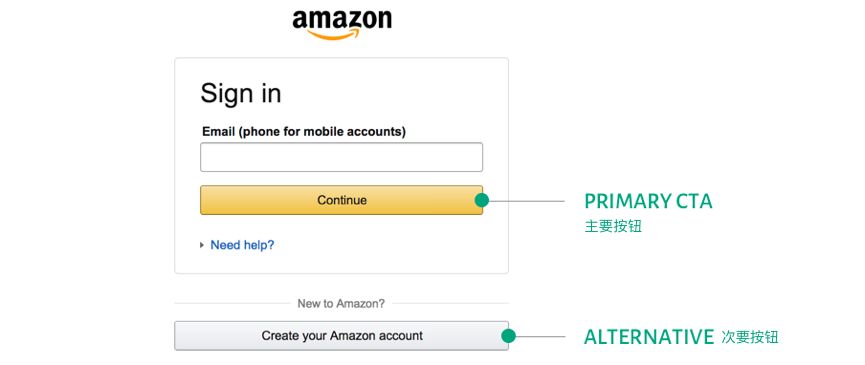Image resolution: width=865 pixels, height=365 pixels.
Task: Click the connector line toward PRIMARY CTA
Action: tap(527, 201)
